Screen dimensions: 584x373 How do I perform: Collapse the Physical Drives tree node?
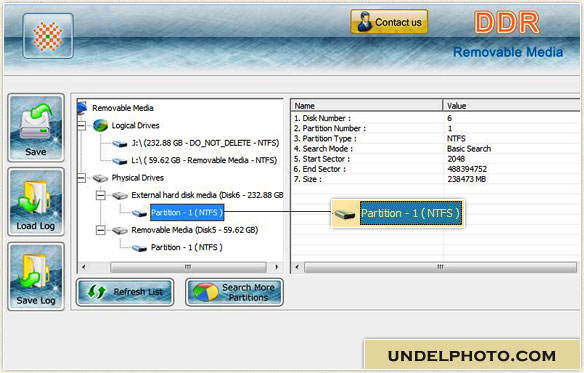click(81, 178)
